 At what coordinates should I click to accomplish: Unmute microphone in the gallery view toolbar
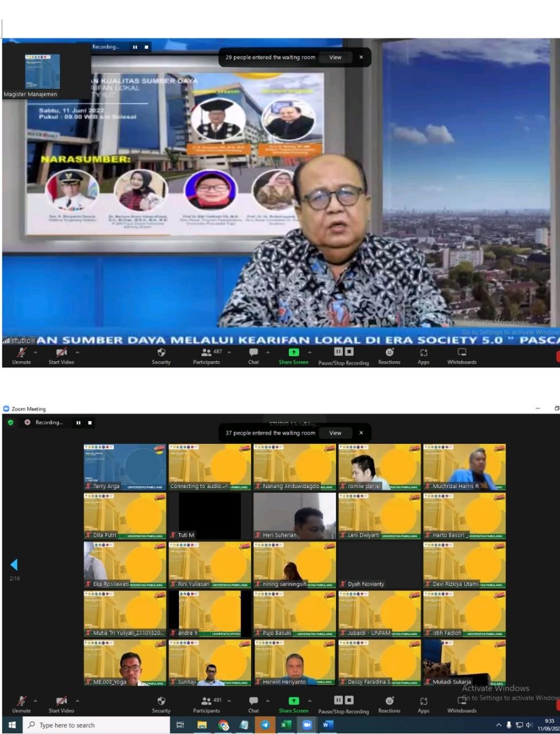point(22,704)
